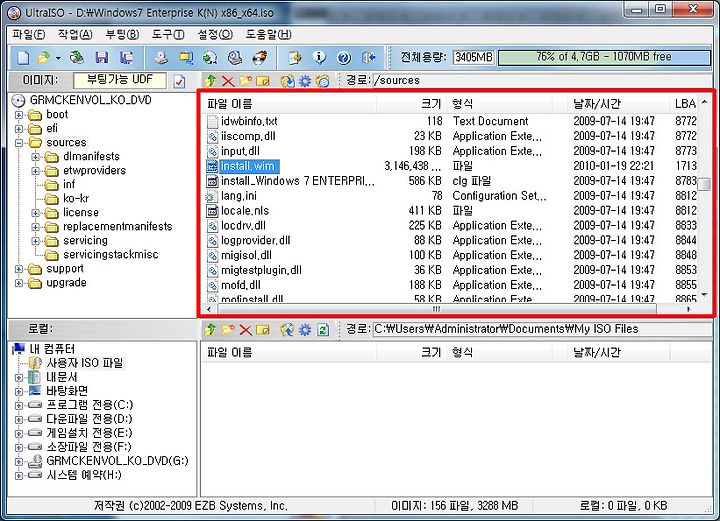Screen dimensions: 720x521
Task: Sort files by the 파일 이름 column in image pane
Action: (289, 104)
